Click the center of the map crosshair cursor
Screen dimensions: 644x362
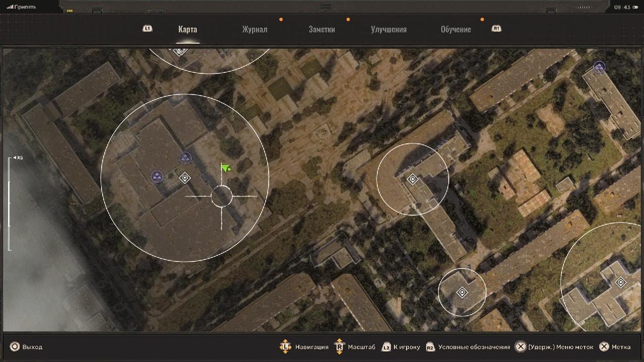[221, 196]
